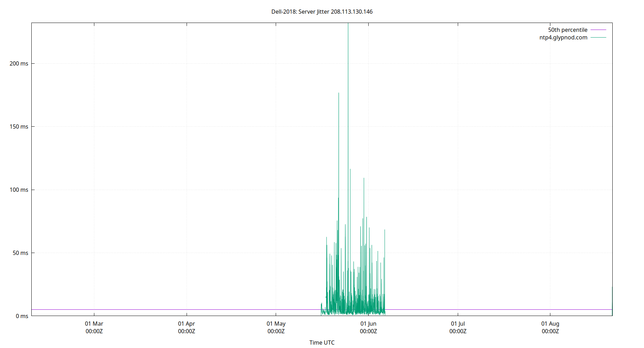Click the legend line sample next to '50th percentile'

[598, 30]
